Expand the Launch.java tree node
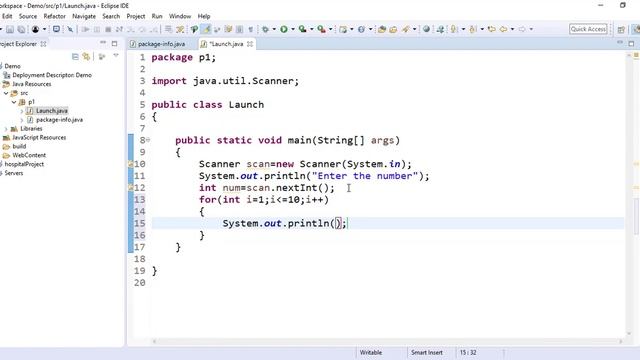The height and width of the screenshot is (360, 640). (22, 111)
